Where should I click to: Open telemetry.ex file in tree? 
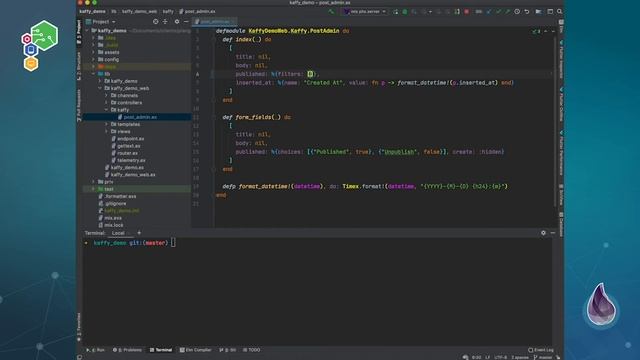[x=129, y=160]
